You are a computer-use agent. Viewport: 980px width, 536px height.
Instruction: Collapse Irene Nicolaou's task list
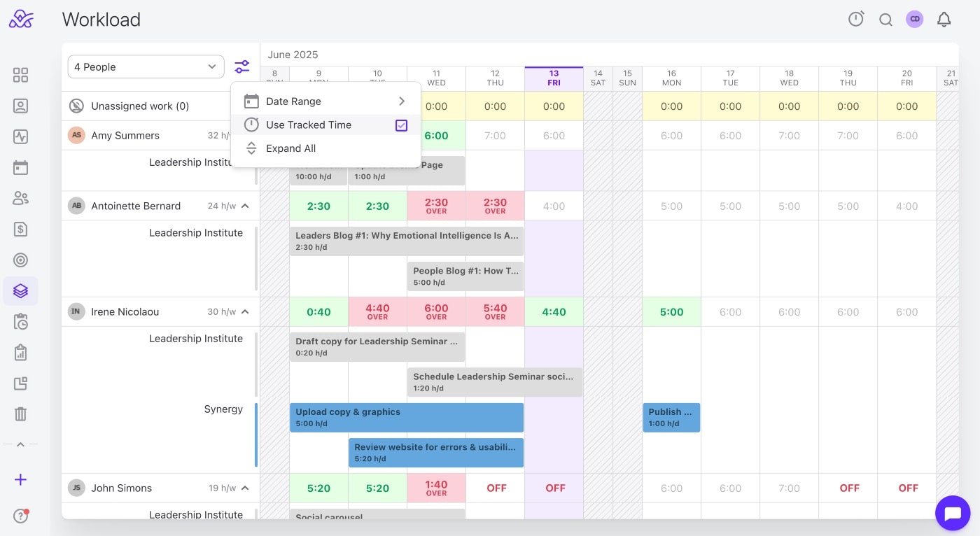pos(245,312)
